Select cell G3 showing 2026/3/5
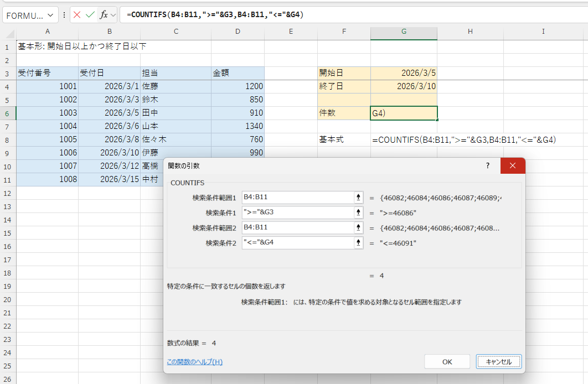The width and height of the screenshot is (588, 384). coord(404,72)
